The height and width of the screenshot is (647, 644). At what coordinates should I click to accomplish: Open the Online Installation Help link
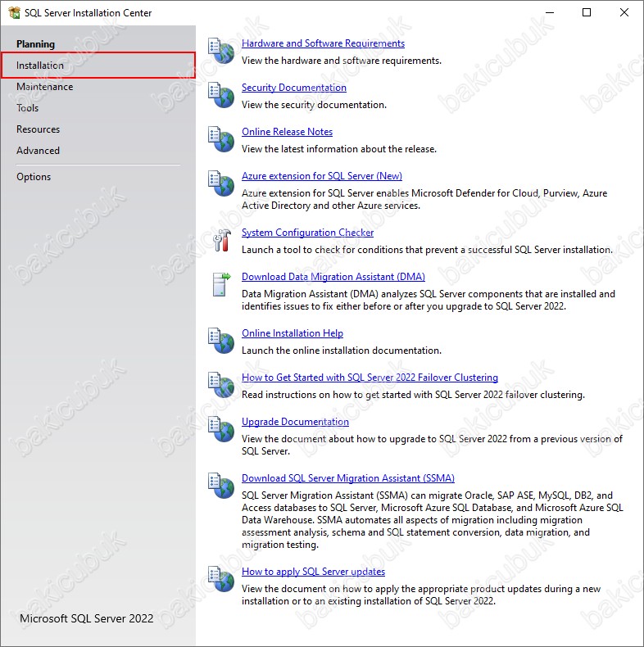(293, 333)
